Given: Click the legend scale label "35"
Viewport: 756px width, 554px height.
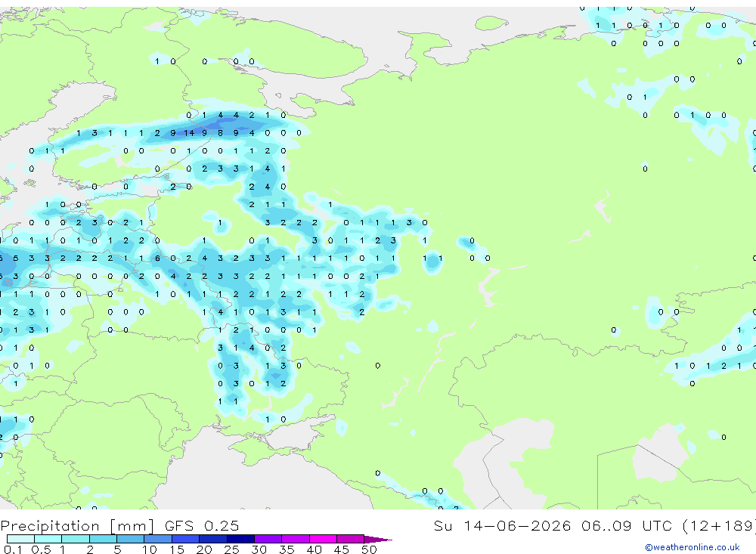Looking at the screenshot, I should [x=287, y=549].
